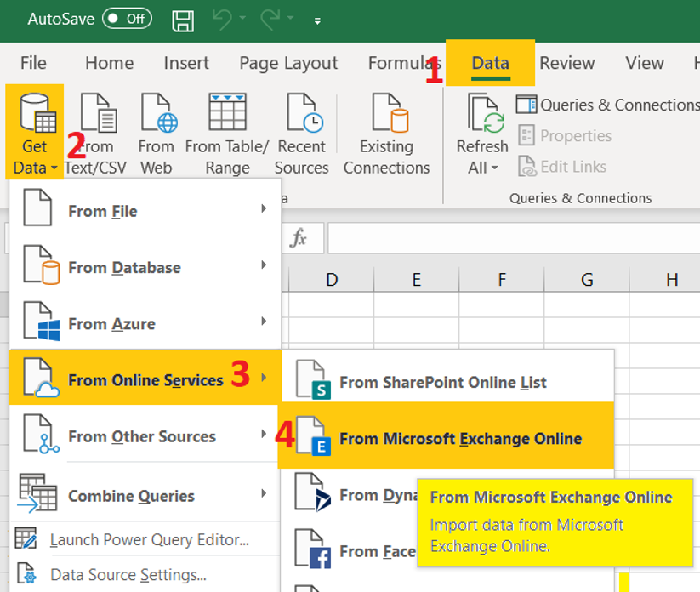
Task: Click From Table/Range icon
Action: [x=227, y=112]
